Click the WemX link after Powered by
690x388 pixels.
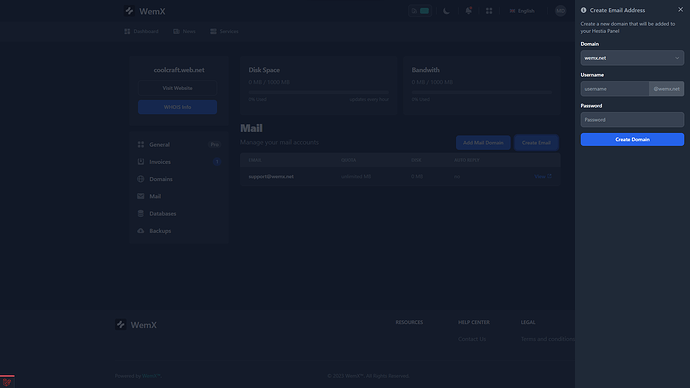(x=151, y=376)
